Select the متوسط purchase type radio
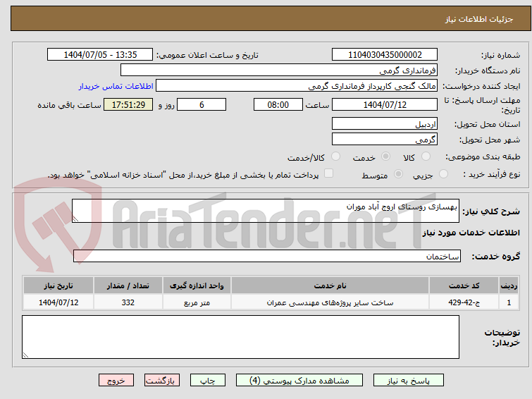The height and width of the screenshot is (399, 532). pyautogui.click(x=398, y=174)
